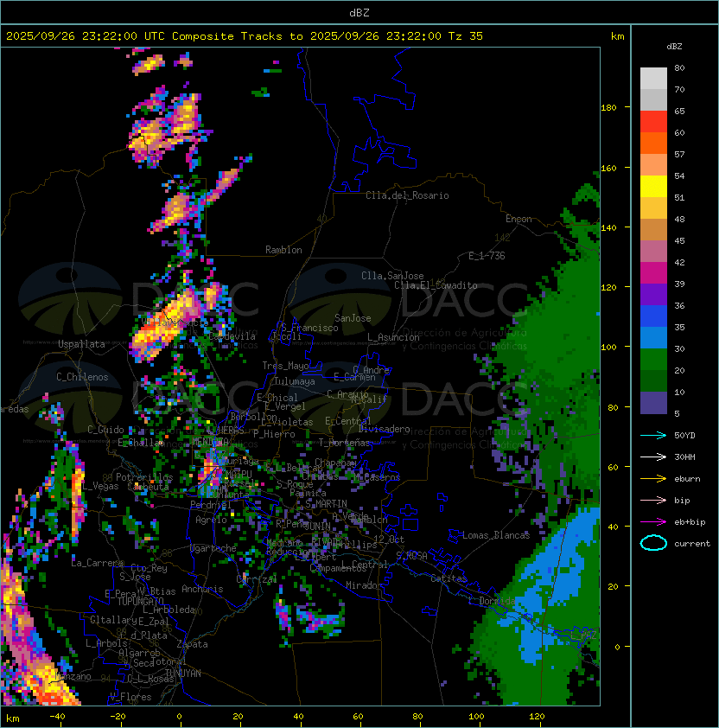Viewport: 719px width, 728px height.
Task: Click the Tres_Mayo label
Action: coord(285,366)
